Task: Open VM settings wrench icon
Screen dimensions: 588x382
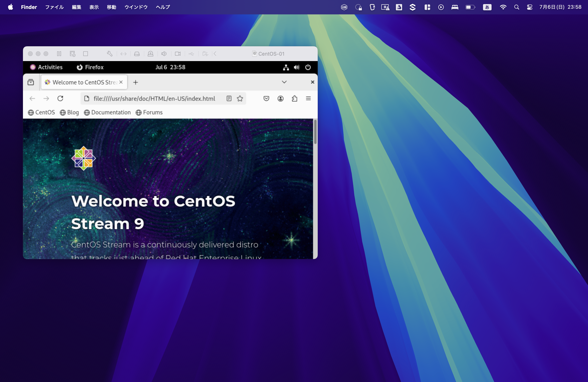Action: pos(110,54)
